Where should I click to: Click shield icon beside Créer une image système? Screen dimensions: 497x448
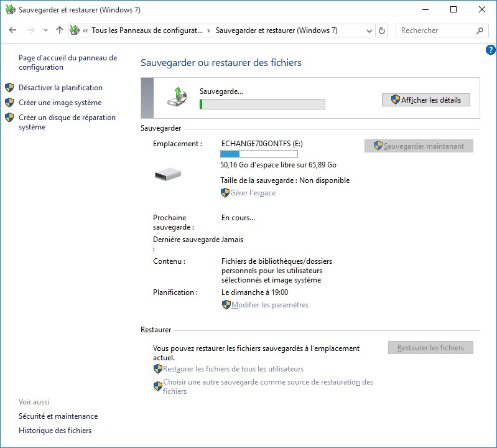[9, 103]
